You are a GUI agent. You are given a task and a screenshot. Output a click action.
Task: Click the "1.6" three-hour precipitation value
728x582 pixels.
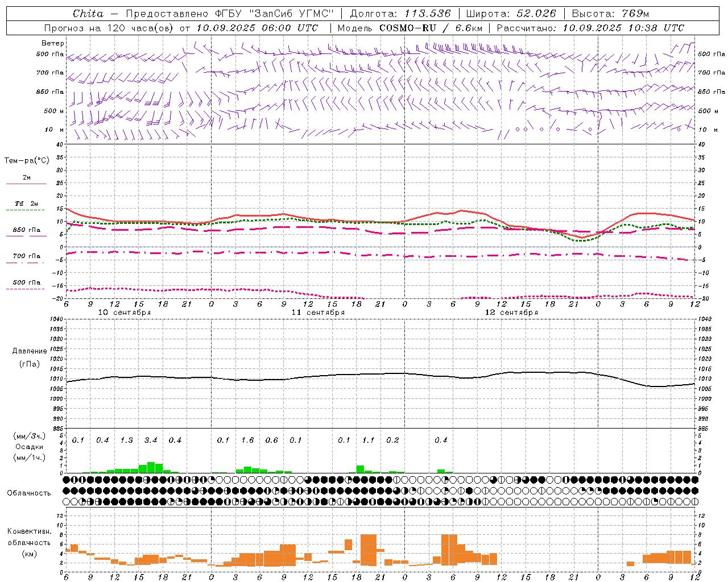click(x=247, y=440)
